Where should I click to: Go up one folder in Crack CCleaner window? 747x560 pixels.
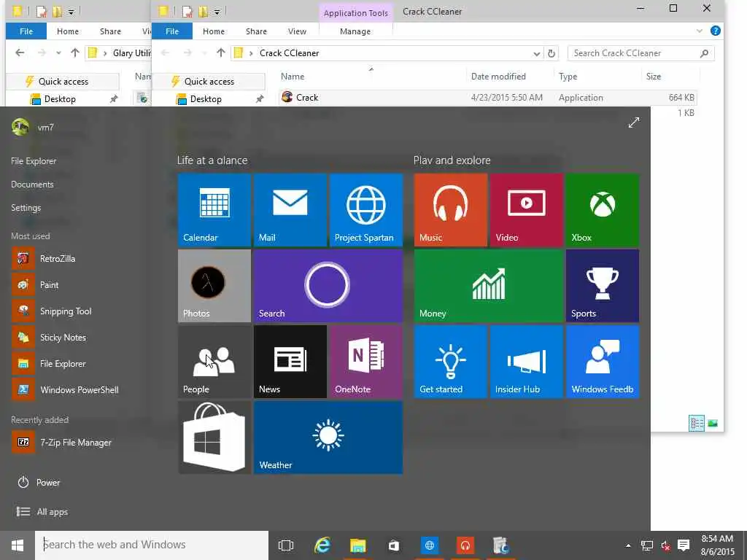pyautogui.click(x=220, y=52)
